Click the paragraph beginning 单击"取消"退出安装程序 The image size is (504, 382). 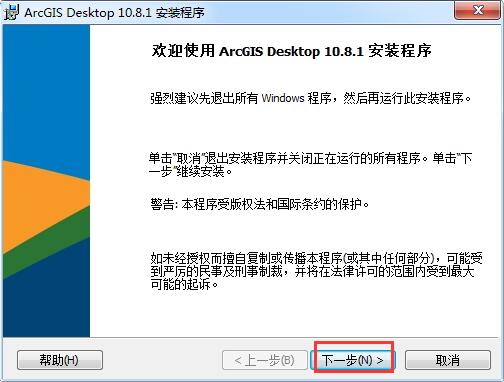point(310,165)
